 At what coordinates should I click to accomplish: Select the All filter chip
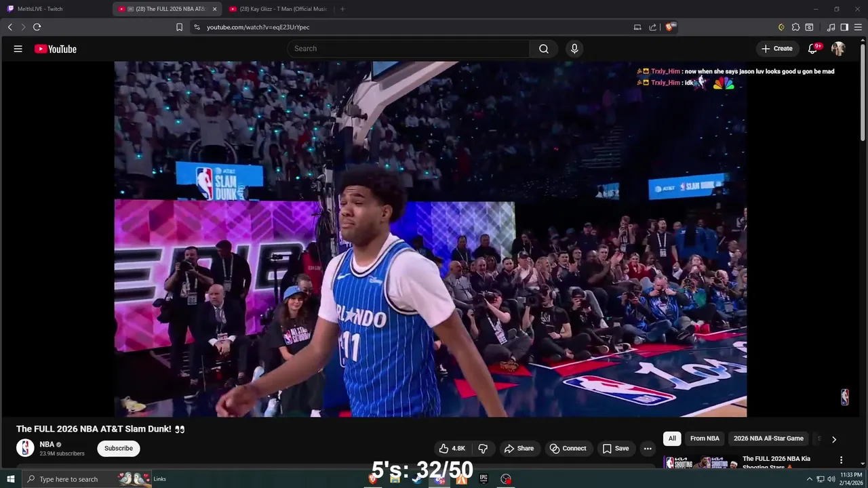[x=672, y=439]
